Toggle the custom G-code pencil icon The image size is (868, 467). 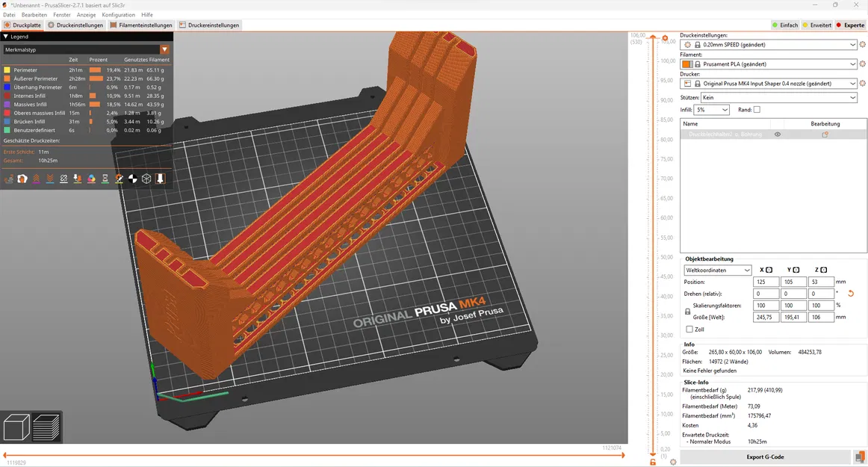(x=120, y=179)
